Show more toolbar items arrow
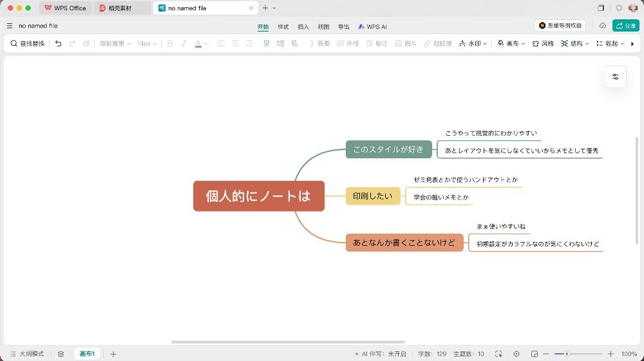 632,44
